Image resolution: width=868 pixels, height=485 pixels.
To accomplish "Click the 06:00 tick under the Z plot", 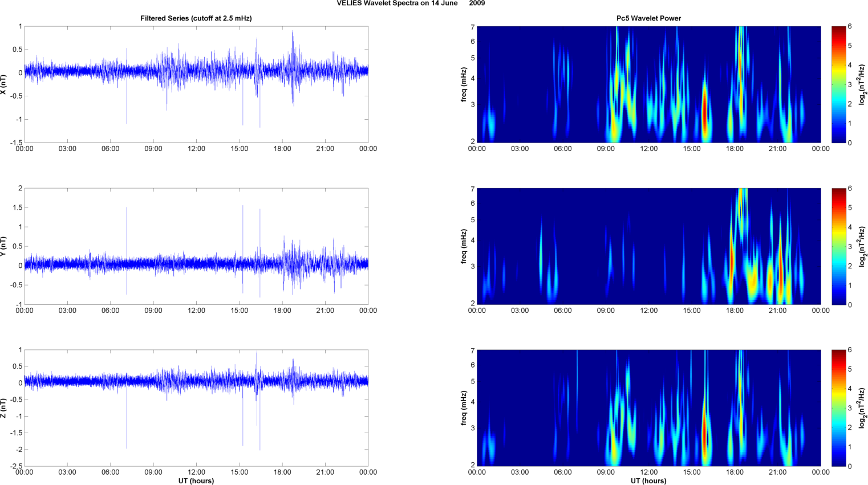I will click(x=110, y=472).
